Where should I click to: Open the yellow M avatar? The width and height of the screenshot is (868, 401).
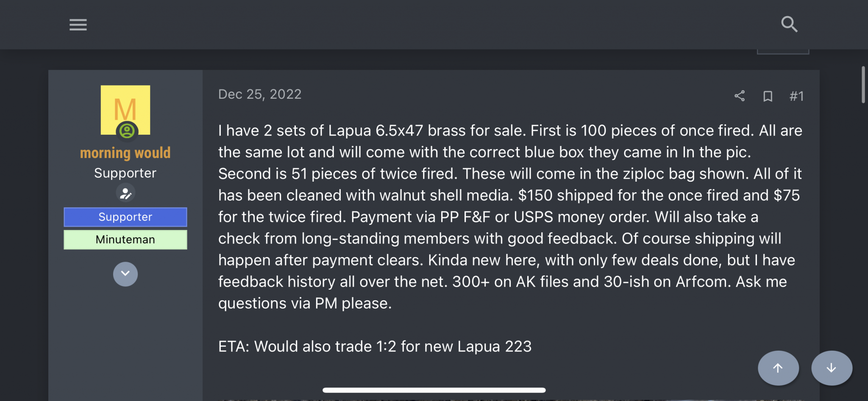[x=125, y=110]
